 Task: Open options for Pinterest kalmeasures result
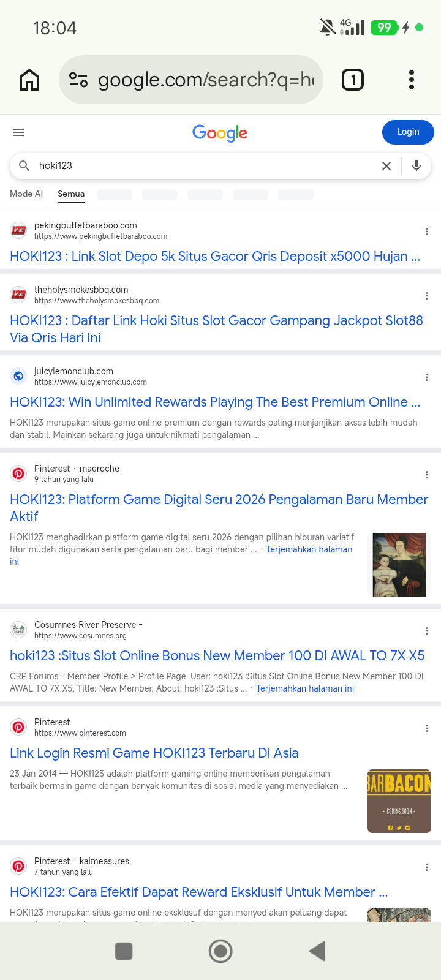[427, 867]
